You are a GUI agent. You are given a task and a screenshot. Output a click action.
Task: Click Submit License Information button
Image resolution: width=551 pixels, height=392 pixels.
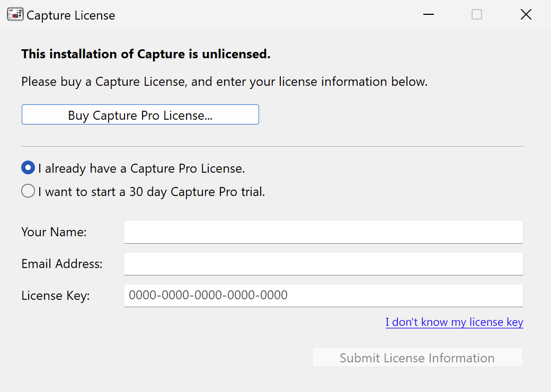(x=417, y=357)
